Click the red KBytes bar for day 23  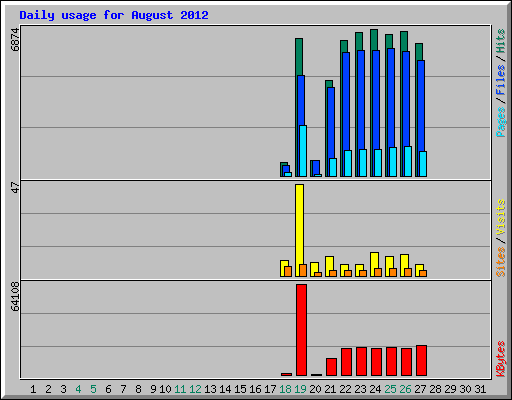click(x=361, y=362)
